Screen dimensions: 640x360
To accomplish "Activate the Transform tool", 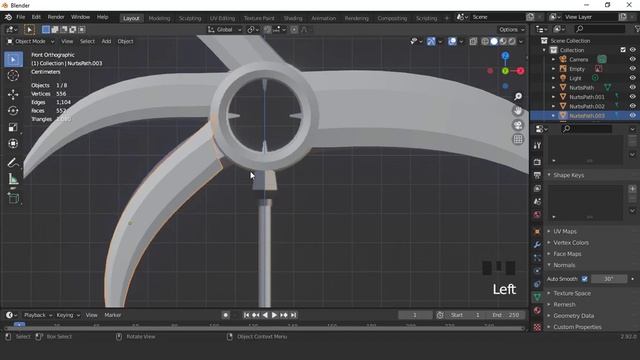I will pyautogui.click(x=13, y=144).
